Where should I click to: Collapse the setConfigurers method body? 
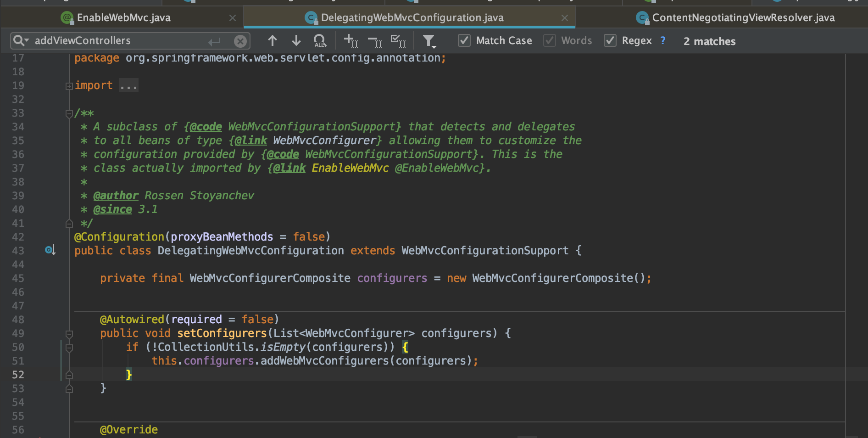click(x=69, y=334)
